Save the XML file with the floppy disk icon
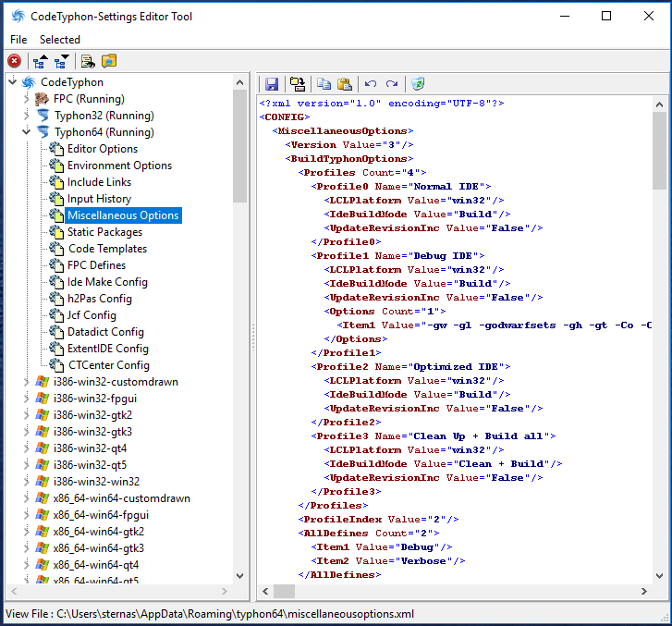The height and width of the screenshot is (626, 672). point(272,84)
